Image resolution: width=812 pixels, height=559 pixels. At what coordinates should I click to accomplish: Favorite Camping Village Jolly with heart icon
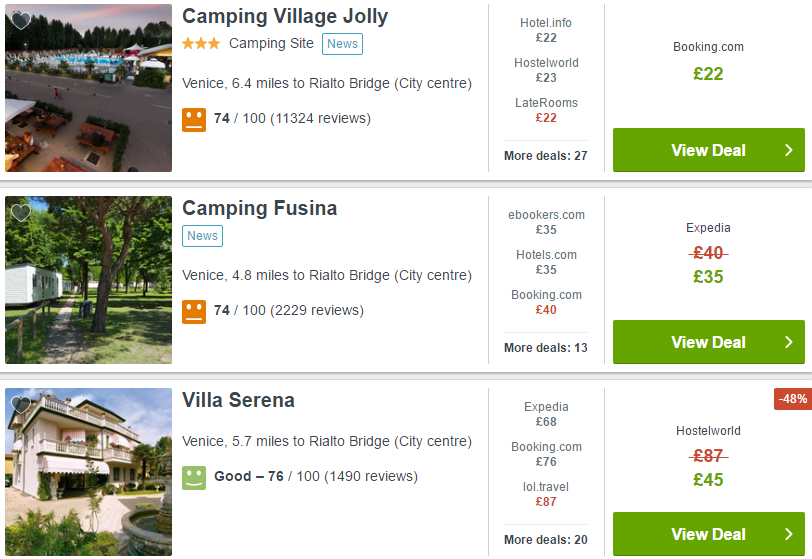(21, 21)
